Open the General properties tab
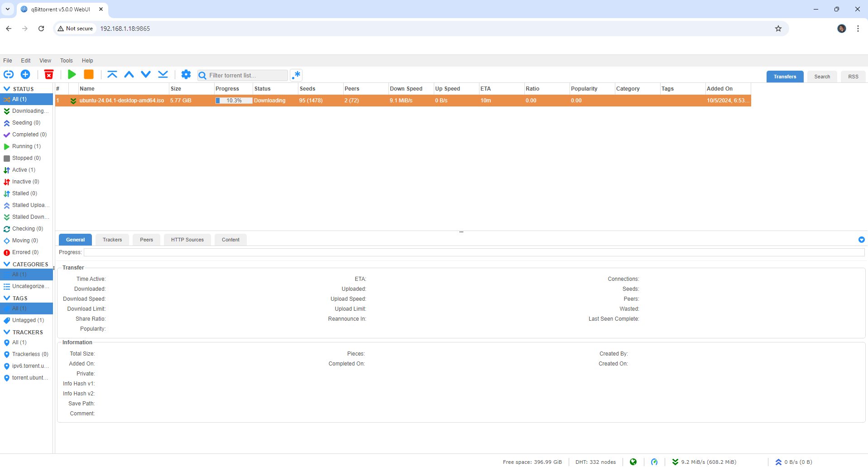The width and height of the screenshot is (868, 467). pyautogui.click(x=75, y=240)
